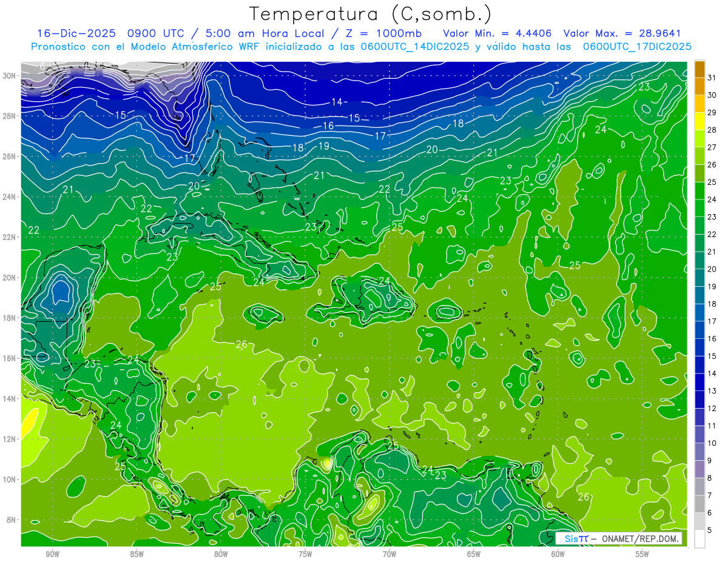Click the "Valor Max. = 28.9641" value
This screenshot has width=728, height=562.
click(624, 33)
